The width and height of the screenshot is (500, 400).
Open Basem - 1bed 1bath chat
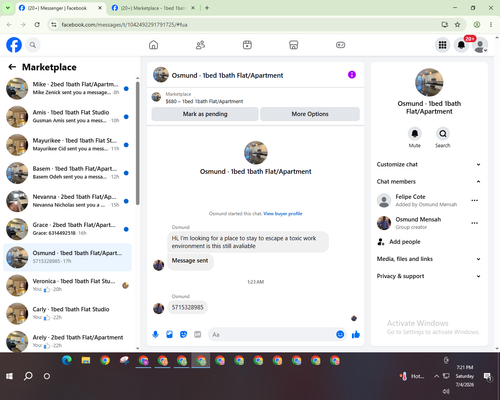point(67,173)
